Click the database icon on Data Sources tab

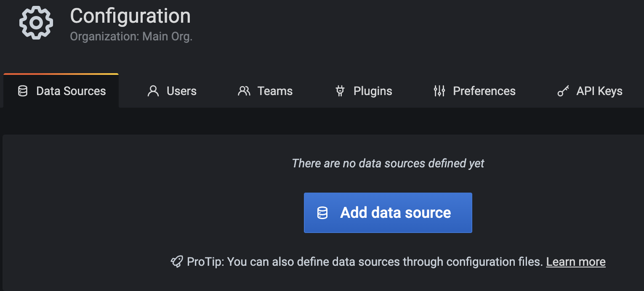[x=23, y=91]
